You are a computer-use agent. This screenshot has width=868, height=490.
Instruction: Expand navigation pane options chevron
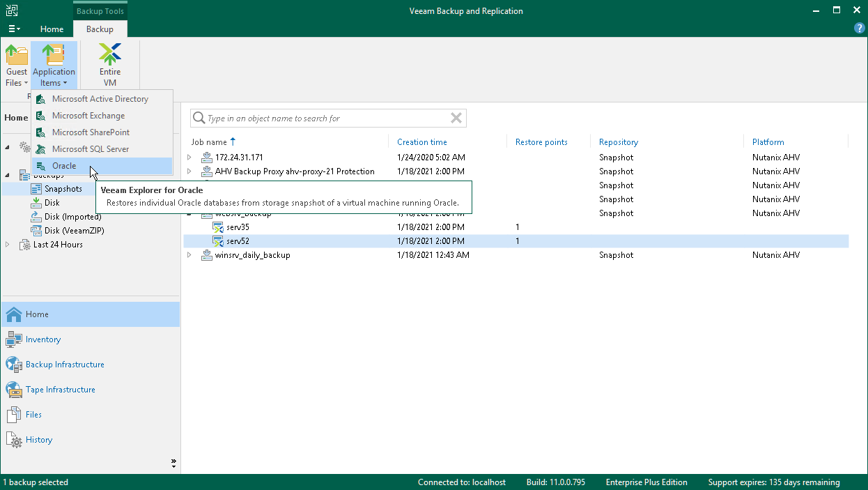173,463
